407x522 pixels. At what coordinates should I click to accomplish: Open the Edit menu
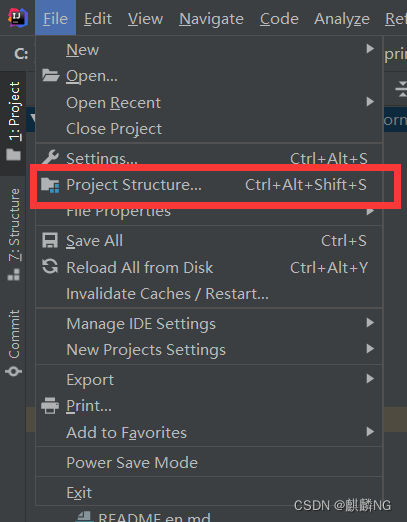(97, 18)
